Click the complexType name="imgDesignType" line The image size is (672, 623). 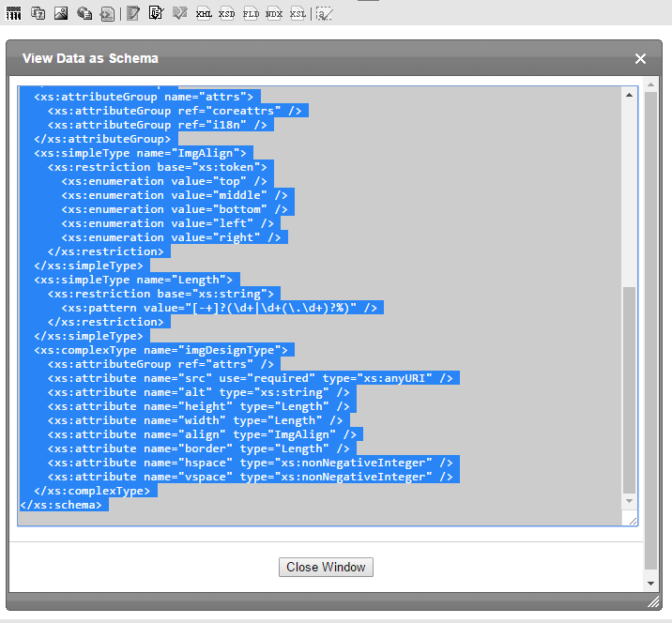point(160,350)
